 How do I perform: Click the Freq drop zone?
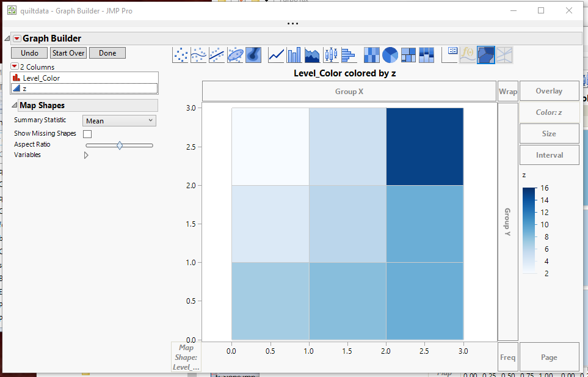(x=508, y=357)
